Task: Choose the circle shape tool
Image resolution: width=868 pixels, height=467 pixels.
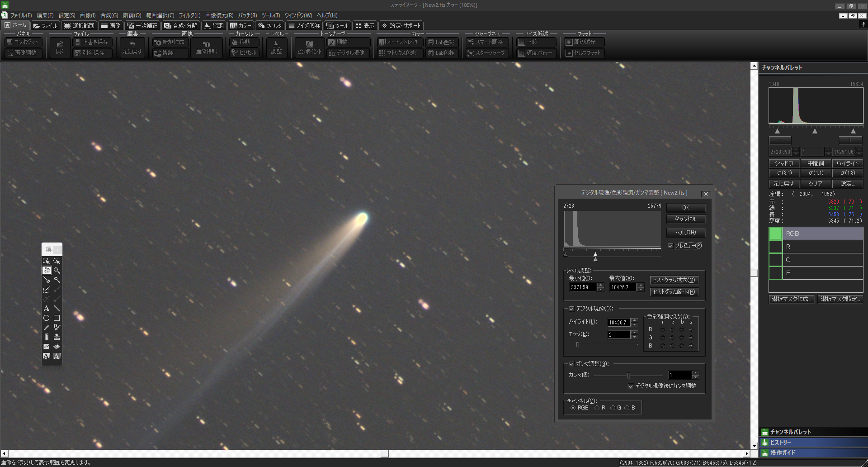Action: (x=47, y=318)
